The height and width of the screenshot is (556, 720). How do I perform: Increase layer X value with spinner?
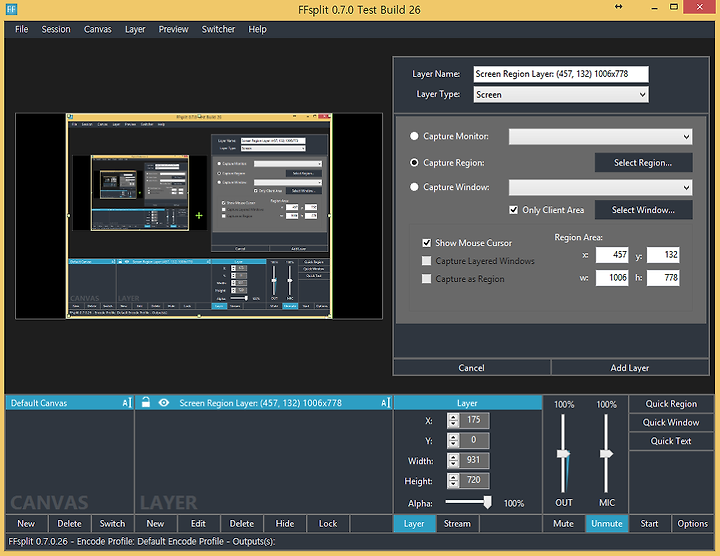pos(453,417)
